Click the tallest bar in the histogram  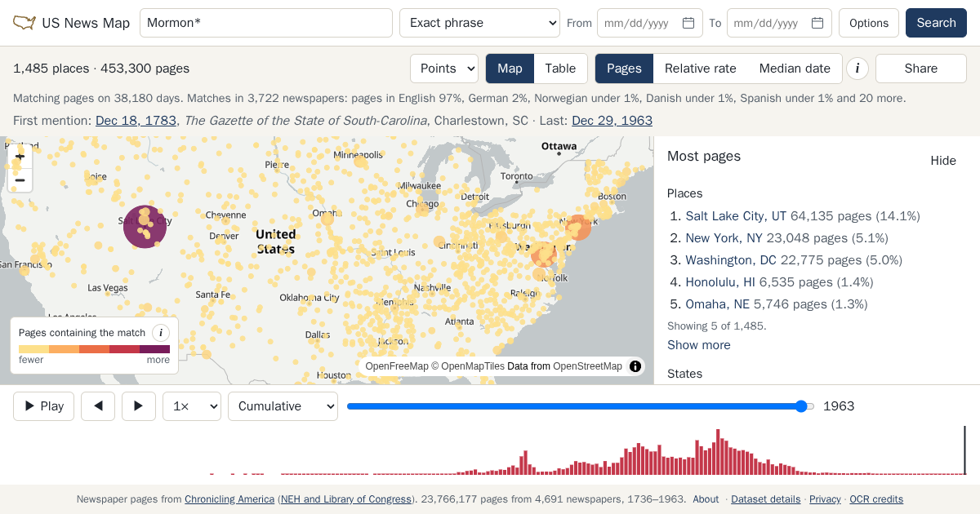(x=718, y=451)
